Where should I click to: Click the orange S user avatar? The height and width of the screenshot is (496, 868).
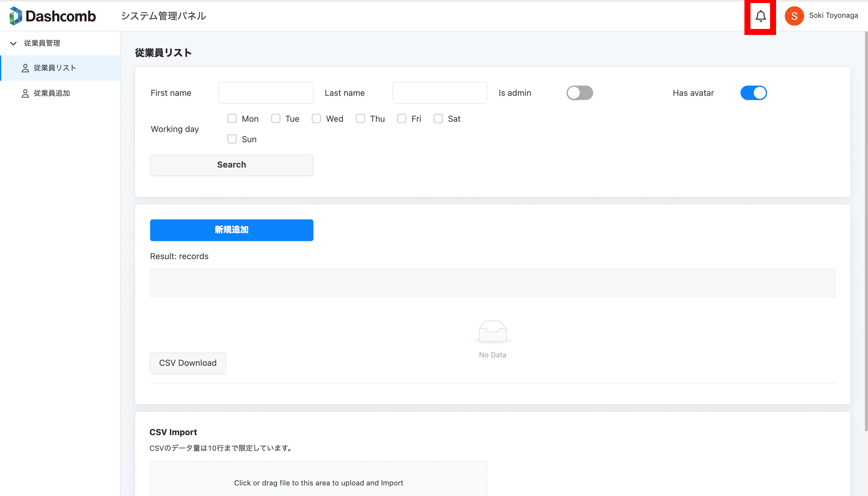[x=794, y=16]
